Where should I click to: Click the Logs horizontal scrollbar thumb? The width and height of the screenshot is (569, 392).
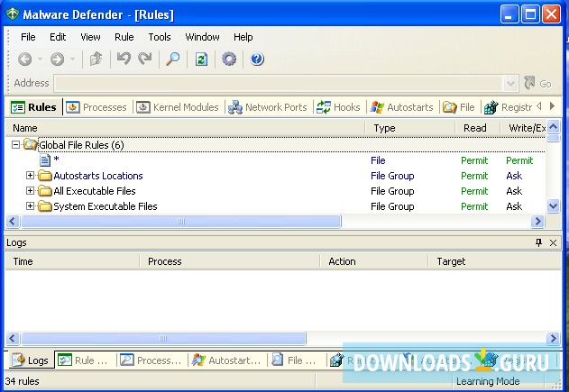(x=163, y=338)
